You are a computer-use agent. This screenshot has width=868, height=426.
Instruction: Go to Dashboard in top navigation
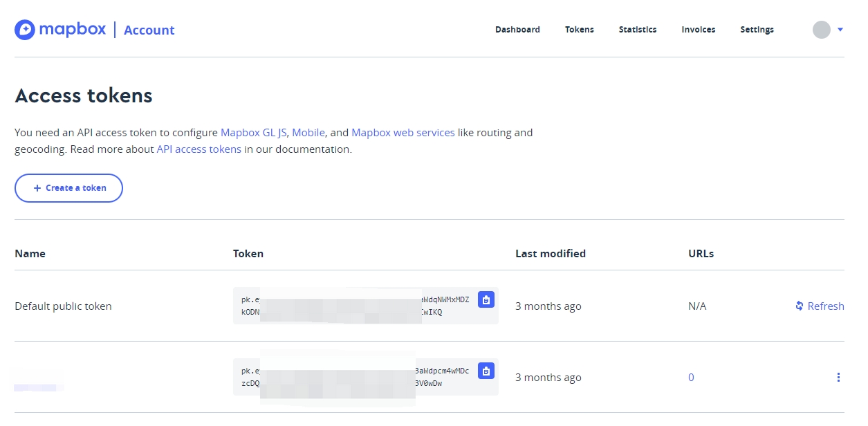(x=517, y=30)
